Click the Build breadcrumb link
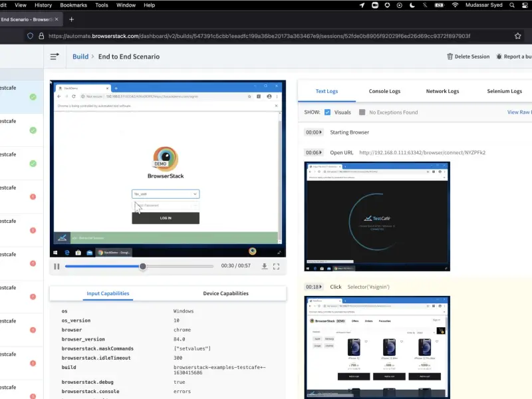The height and width of the screenshot is (399, 532). point(80,57)
